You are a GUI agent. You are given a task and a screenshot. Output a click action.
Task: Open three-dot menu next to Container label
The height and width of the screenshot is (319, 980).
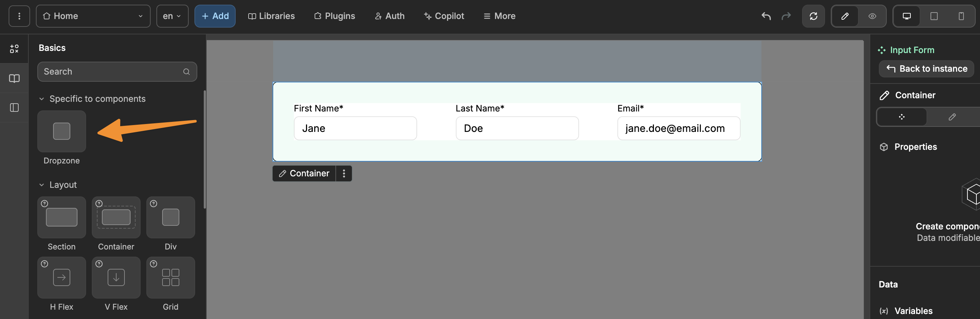click(x=344, y=173)
